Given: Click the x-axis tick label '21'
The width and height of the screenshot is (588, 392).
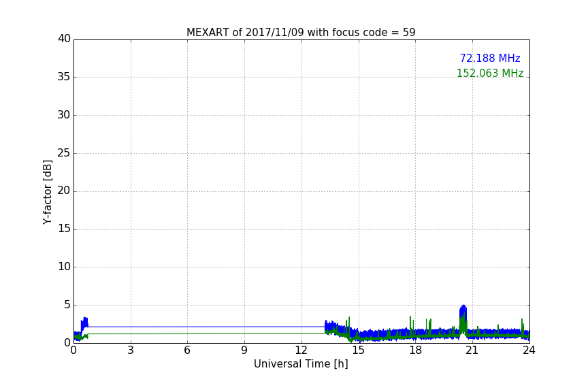Looking at the screenshot, I should [472, 350].
